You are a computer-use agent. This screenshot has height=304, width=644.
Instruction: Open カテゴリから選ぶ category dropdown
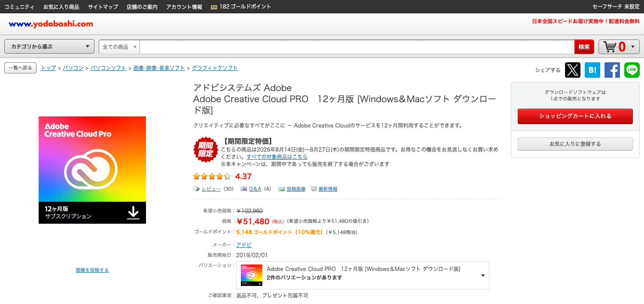[49, 47]
